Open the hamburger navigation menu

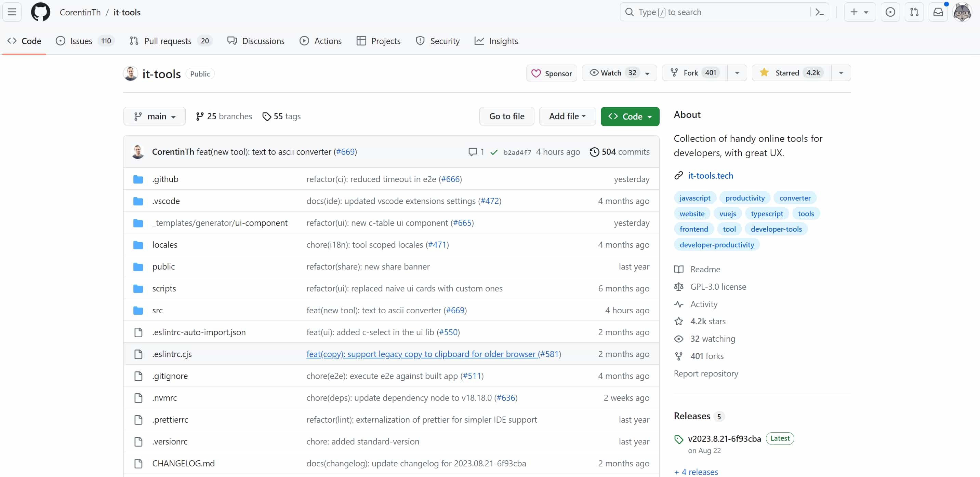click(12, 12)
